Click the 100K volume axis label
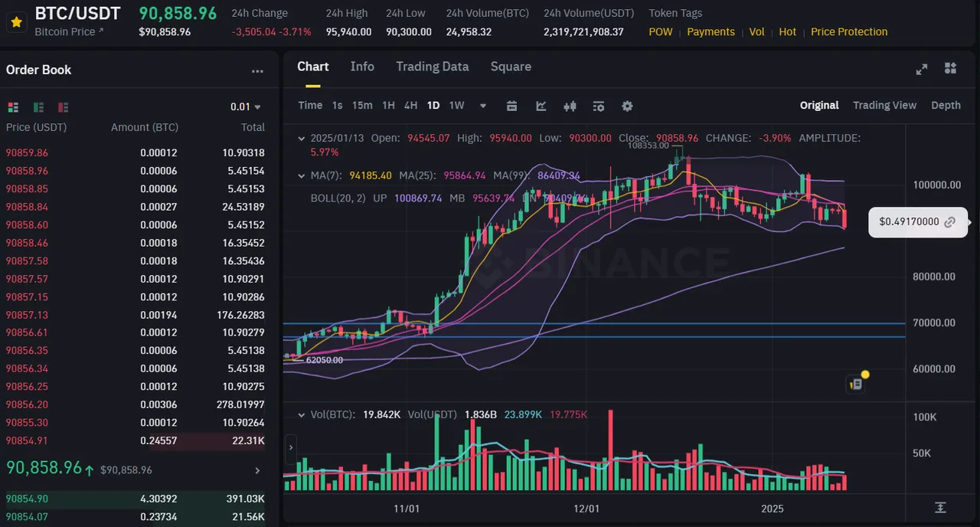This screenshot has height=527, width=980. 925,417
